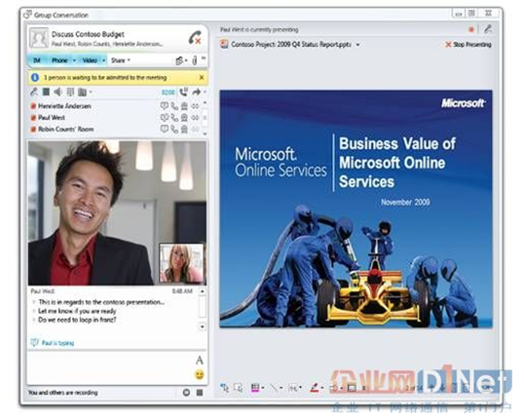Mute the microphone
The height and width of the screenshot is (420, 524).
pyautogui.click(x=34, y=92)
